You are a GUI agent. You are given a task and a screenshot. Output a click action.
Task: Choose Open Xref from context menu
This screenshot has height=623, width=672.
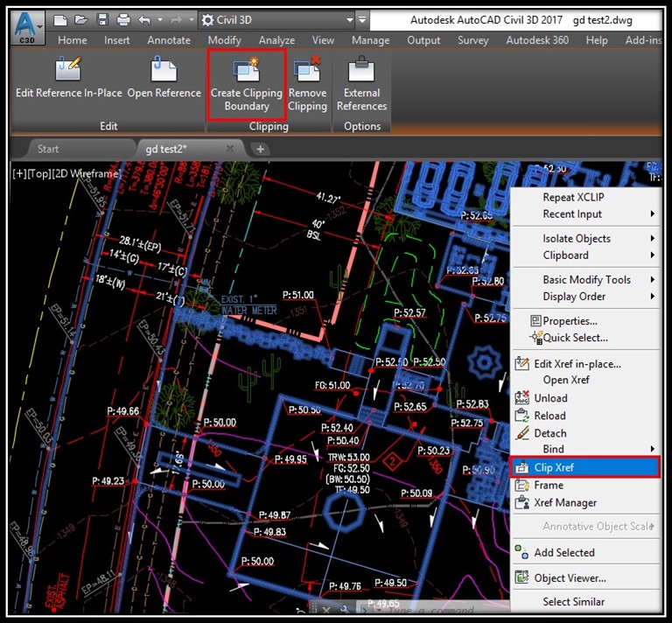tap(585, 380)
